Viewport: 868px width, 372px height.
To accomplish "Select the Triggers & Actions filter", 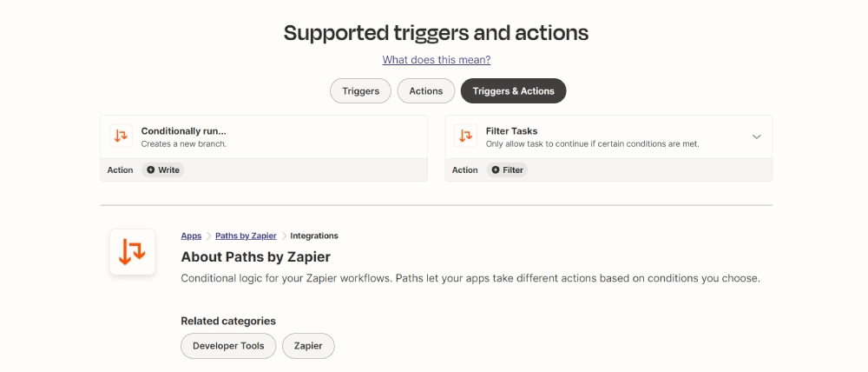I will click(x=513, y=90).
